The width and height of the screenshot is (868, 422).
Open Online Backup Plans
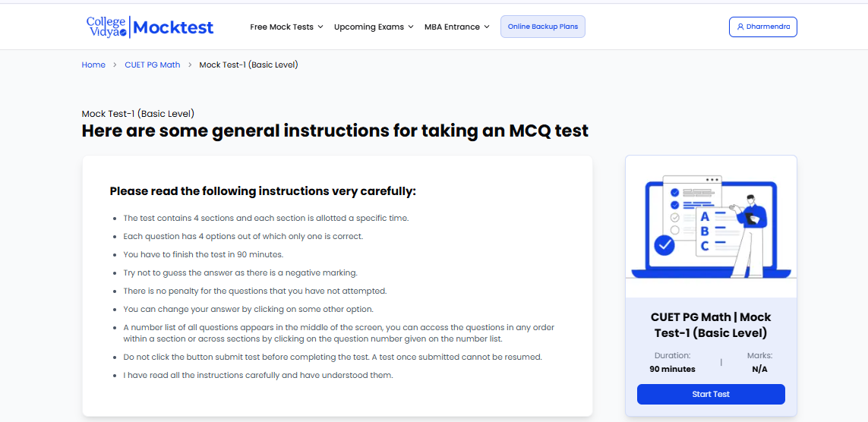tap(543, 27)
